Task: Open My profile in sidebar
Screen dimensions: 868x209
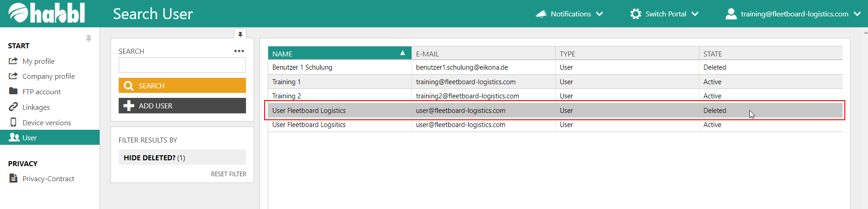Action: click(x=38, y=61)
